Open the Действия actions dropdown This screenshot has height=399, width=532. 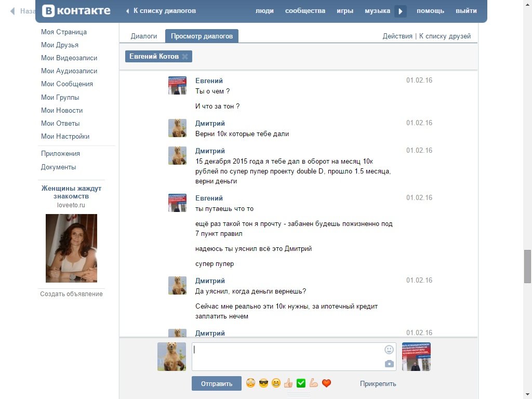click(x=397, y=36)
